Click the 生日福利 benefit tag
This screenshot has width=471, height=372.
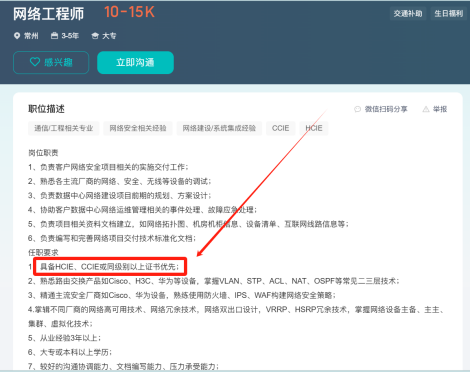tap(449, 14)
